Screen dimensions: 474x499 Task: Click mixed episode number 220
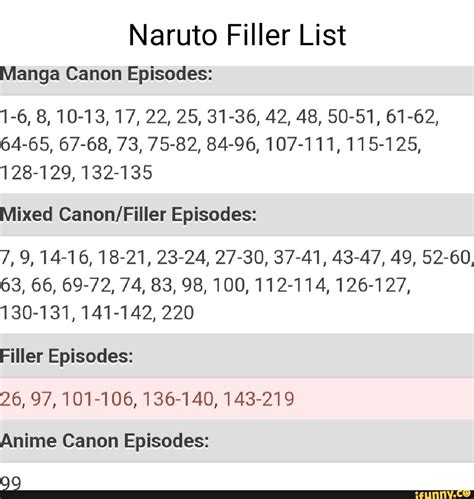pos(178,313)
